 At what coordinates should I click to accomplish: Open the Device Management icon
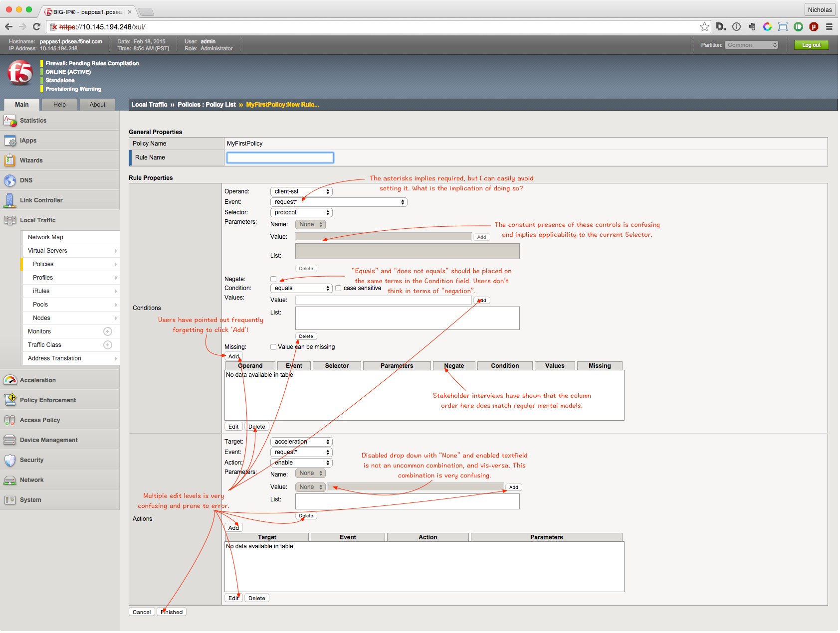tap(10, 440)
